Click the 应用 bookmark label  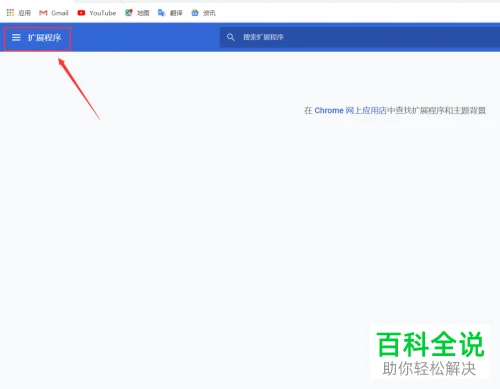click(25, 13)
